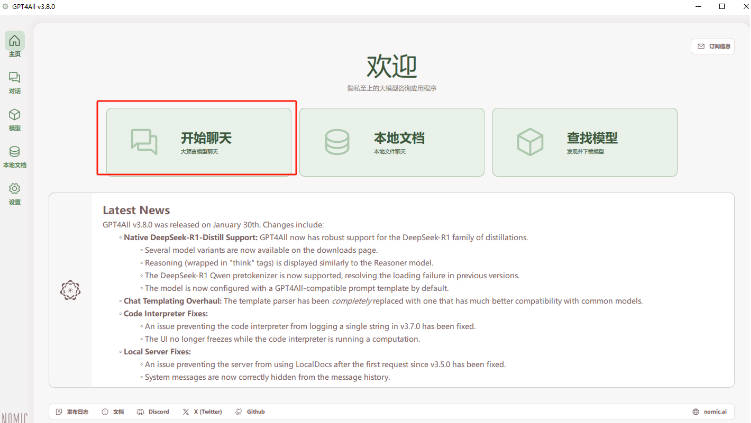Open the LocalDocs (本地文档) sidebar icon
751x423 pixels.
click(x=15, y=156)
